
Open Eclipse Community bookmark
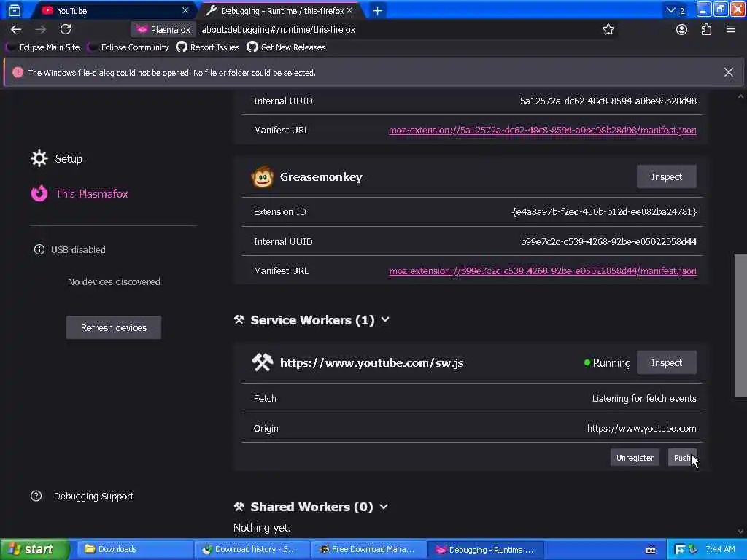[128, 47]
